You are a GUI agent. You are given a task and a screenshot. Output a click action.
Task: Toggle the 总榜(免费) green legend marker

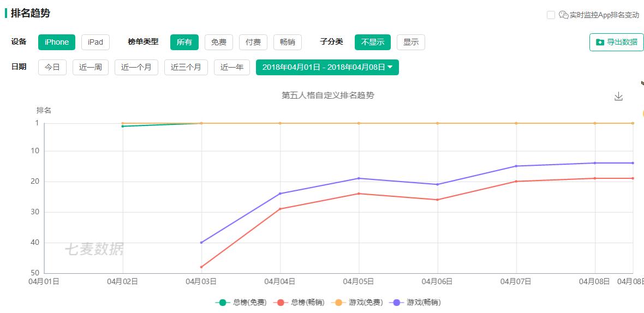click(223, 303)
